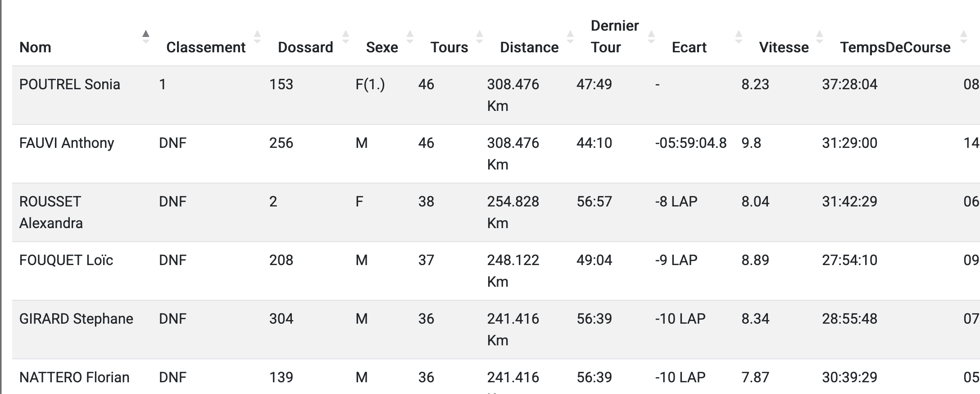Sort table by the Nom column label
Viewport: 980px width, 394px height.
(35, 47)
